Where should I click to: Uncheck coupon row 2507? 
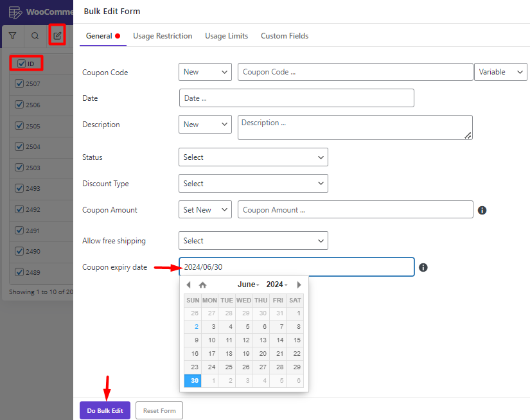click(19, 83)
